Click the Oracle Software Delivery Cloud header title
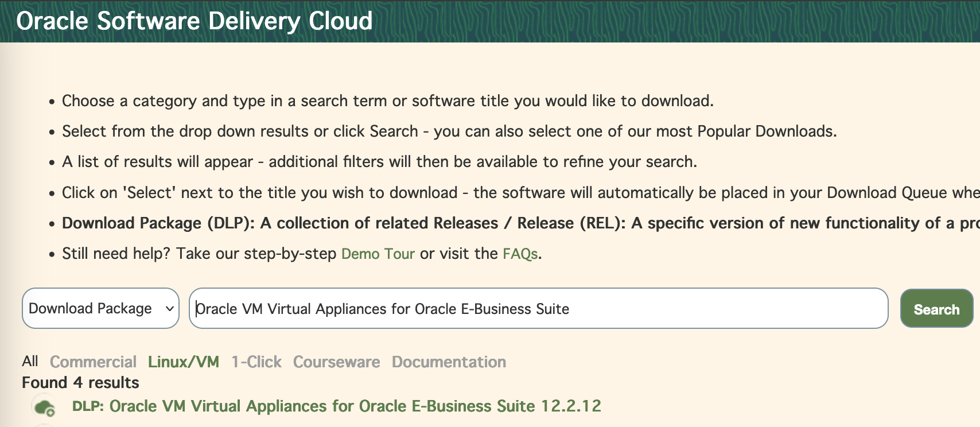Screen dimensions: 980x427 click(x=195, y=21)
